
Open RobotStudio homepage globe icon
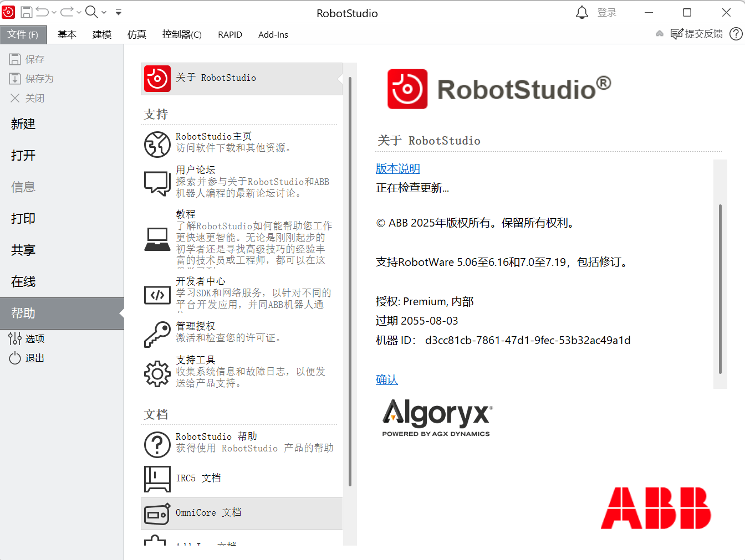(157, 145)
